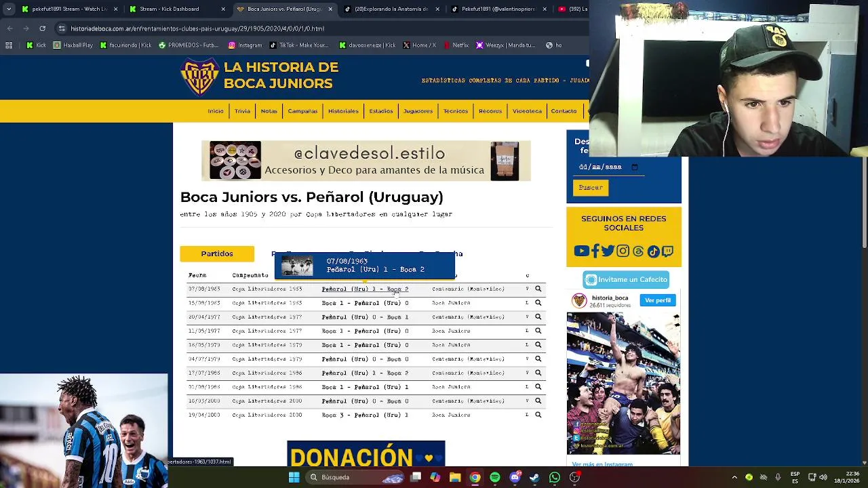The height and width of the screenshot is (488, 868).
Task: Open Spotify from the taskbar
Action: point(495,477)
